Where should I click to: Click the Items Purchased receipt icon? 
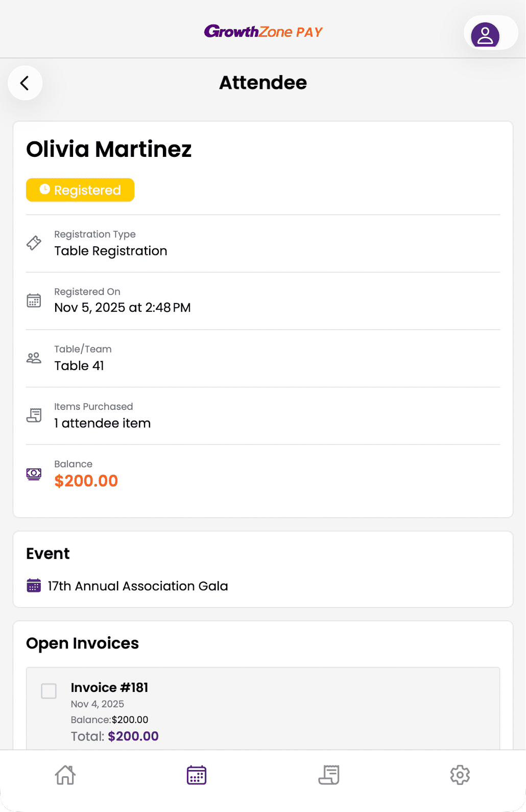pyautogui.click(x=34, y=415)
